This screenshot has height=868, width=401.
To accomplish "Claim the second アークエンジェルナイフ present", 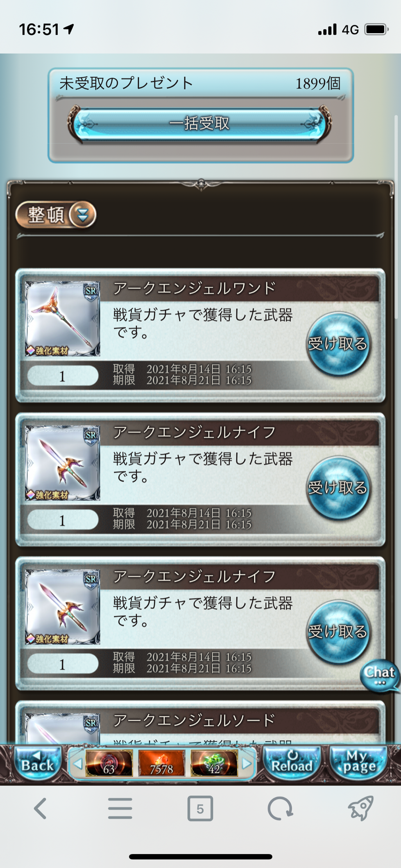I will (338, 632).
